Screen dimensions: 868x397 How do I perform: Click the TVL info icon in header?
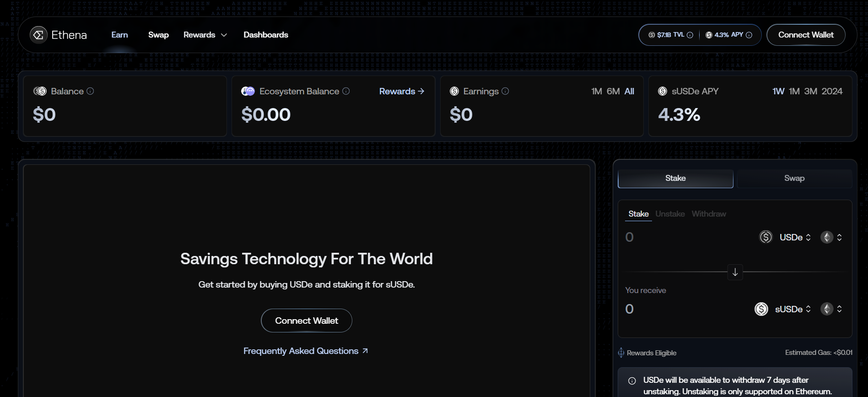[690, 35]
